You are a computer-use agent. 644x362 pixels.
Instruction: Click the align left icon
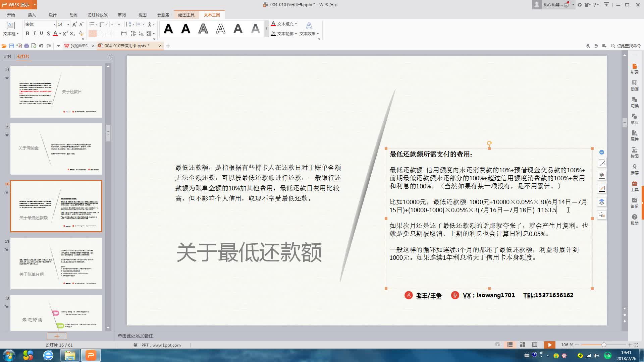[92, 34]
